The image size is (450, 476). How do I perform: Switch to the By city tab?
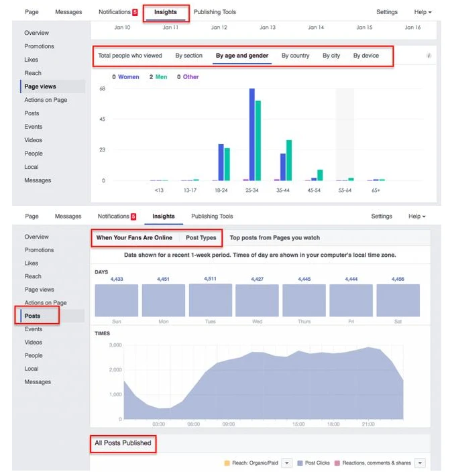coord(331,56)
